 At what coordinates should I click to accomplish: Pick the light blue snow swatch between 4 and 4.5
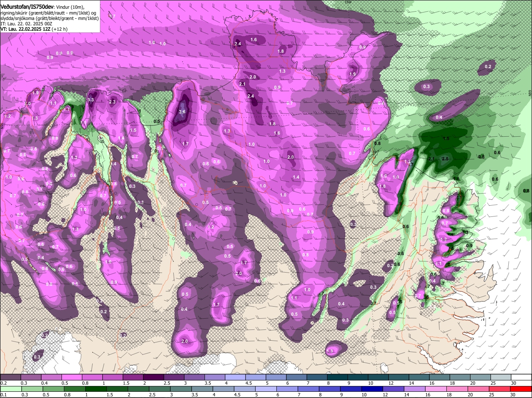coord(234,377)
